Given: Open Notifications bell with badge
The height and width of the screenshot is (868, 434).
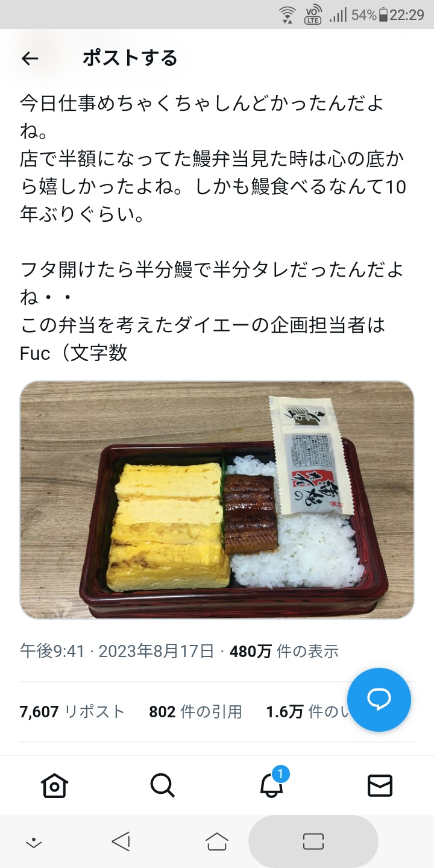Looking at the screenshot, I should 272,784.
